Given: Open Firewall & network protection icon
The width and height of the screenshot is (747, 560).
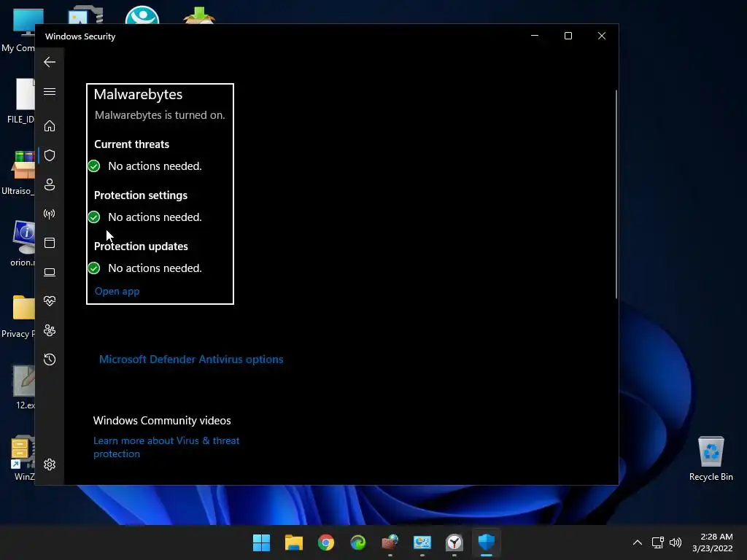Looking at the screenshot, I should pos(50,214).
